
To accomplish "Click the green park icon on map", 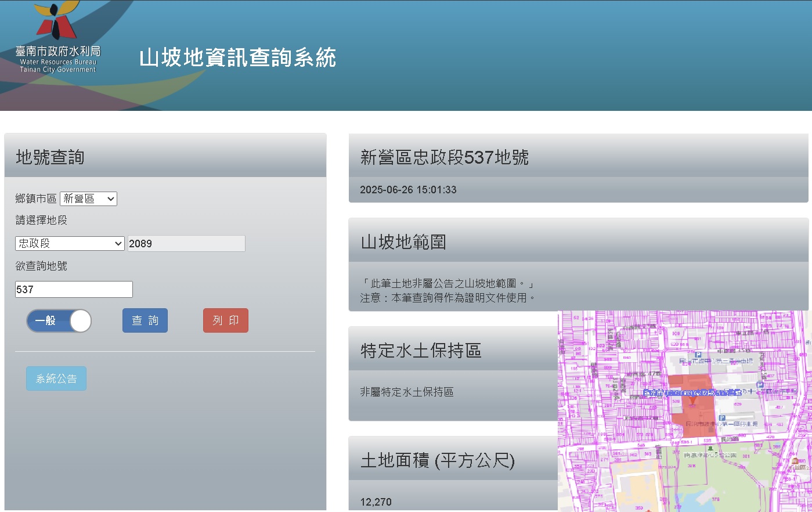I will (x=710, y=448).
